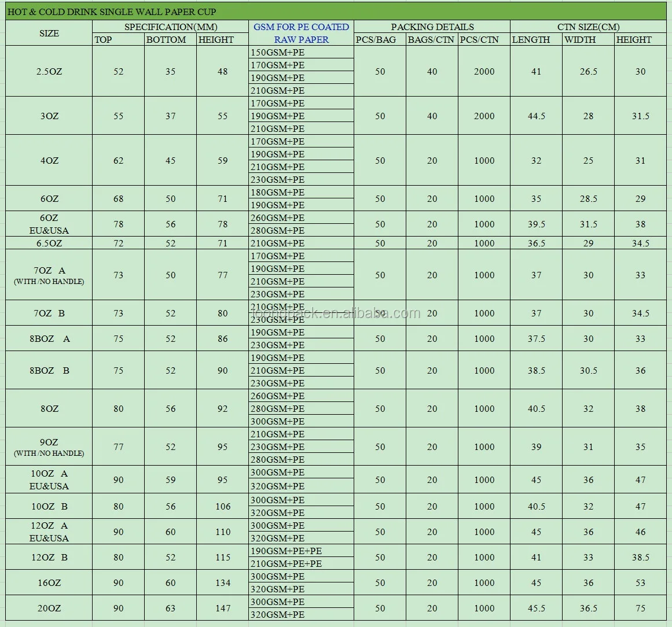Select the '12OZ A EU&USA' cell
The image size is (672, 627).
click(49, 532)
